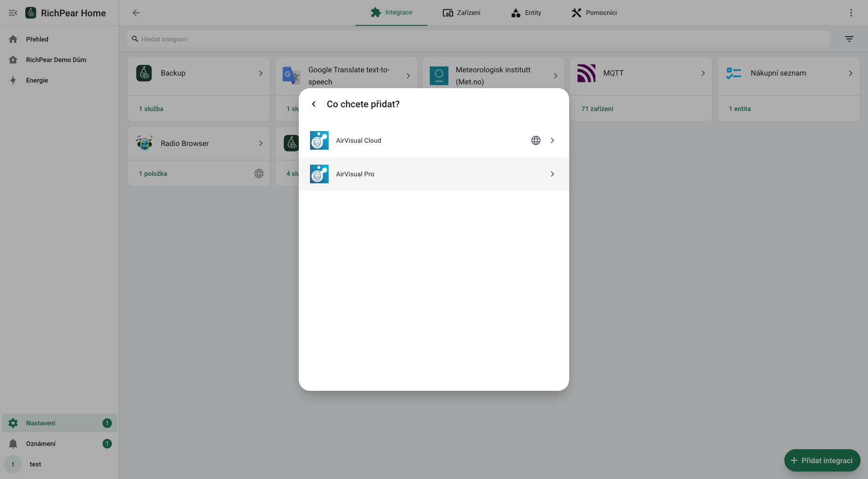
Task: Focus the Hledat integraci search field
Action: pyautogui.click(x=479, y=39)
